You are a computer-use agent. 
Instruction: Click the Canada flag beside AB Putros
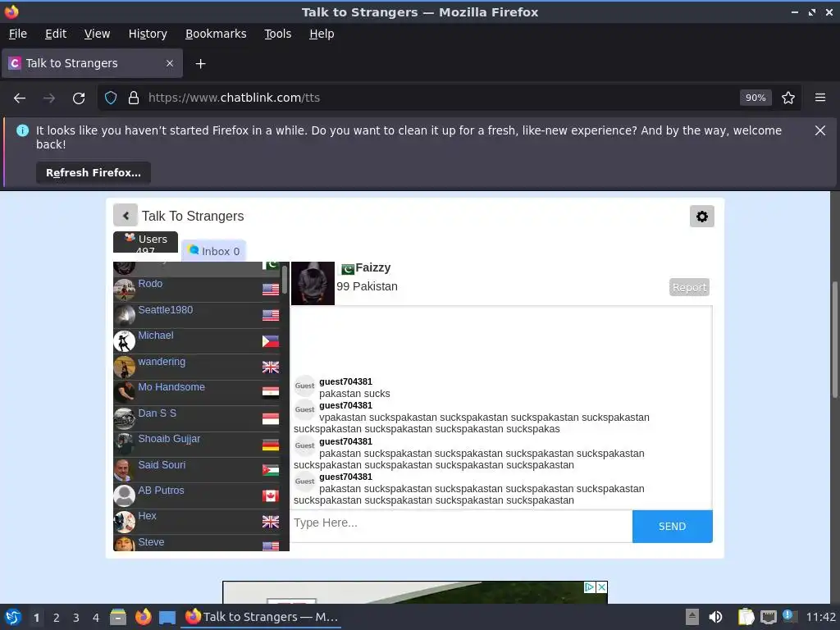point(271,496)
